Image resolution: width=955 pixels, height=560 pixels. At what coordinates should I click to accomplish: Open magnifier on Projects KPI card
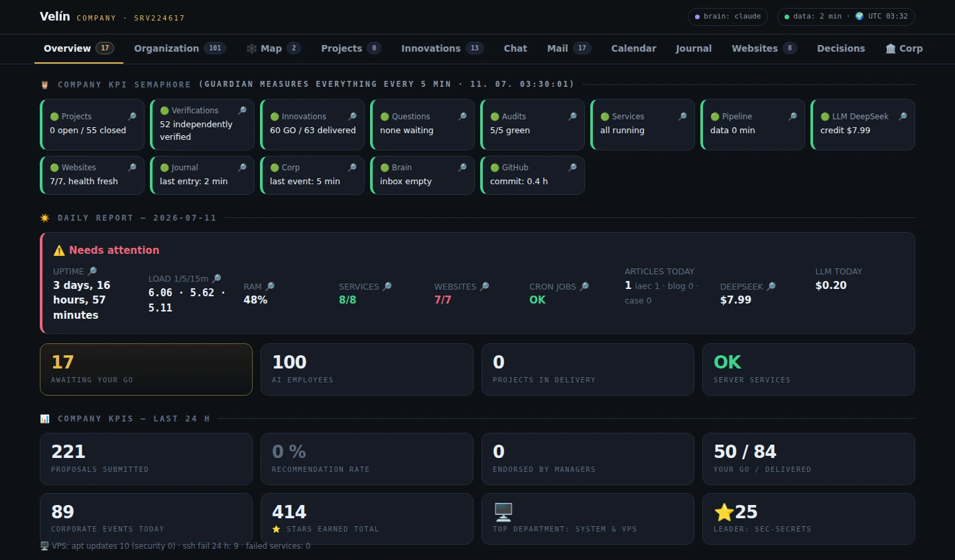point(132,116)
